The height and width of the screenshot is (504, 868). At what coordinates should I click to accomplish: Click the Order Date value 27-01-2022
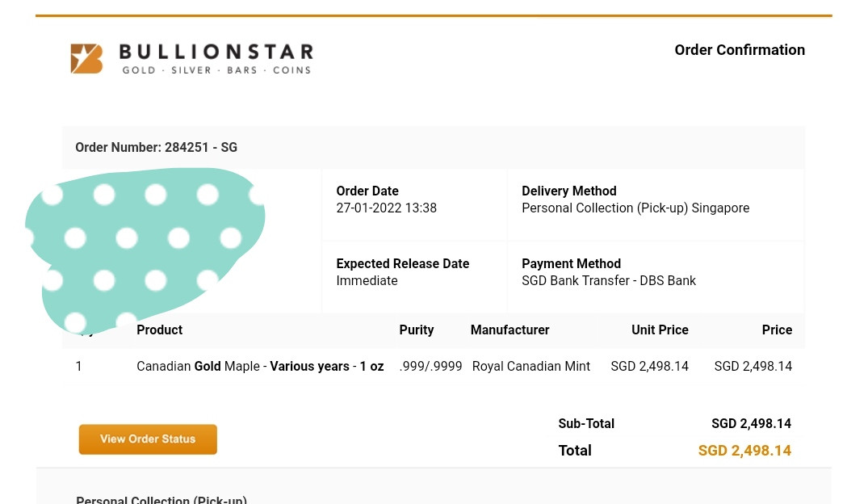386,208
